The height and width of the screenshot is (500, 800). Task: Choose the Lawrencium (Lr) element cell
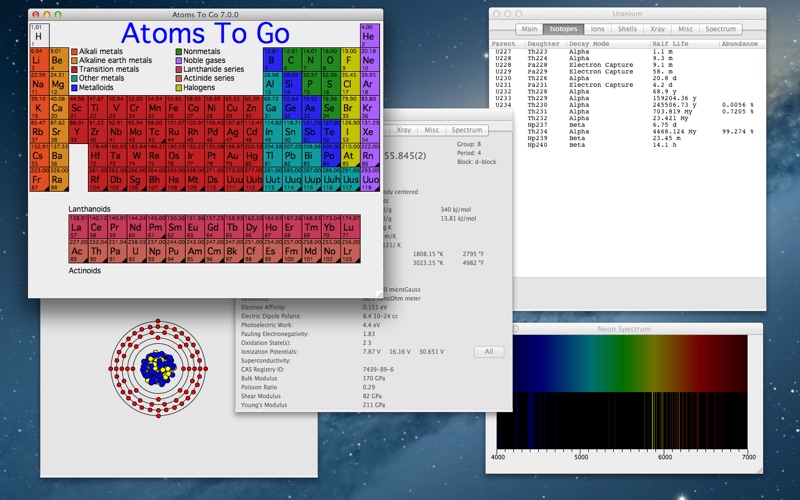350,251
